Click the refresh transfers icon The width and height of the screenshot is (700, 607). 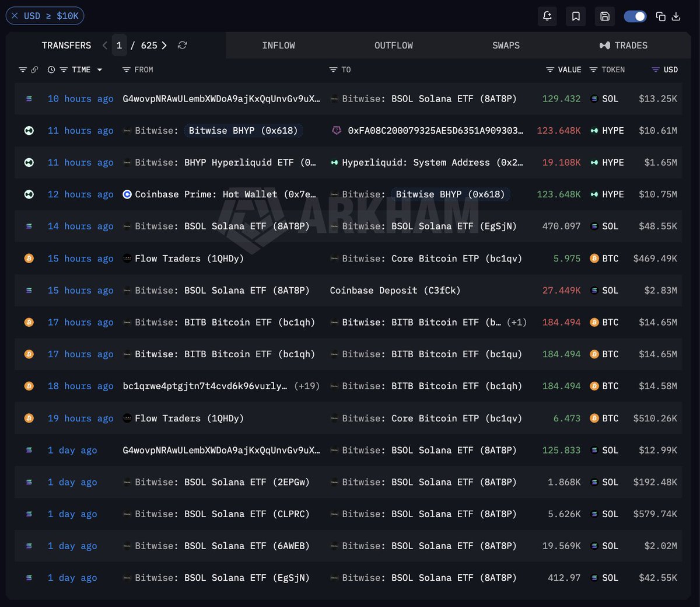[x=183, y=45]
